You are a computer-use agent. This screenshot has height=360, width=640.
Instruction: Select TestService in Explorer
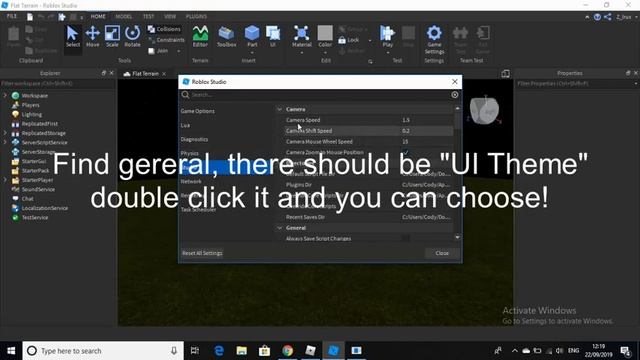(x=35, y=218)
